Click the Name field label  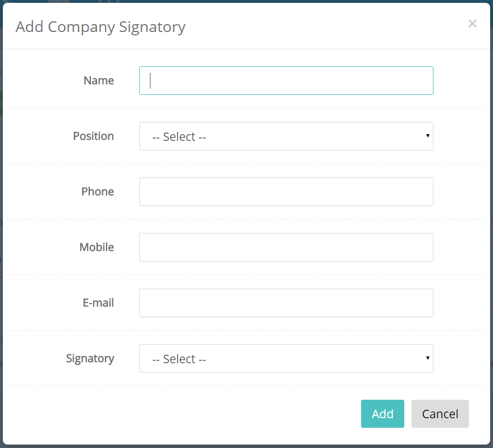click(x=99, y=80)
